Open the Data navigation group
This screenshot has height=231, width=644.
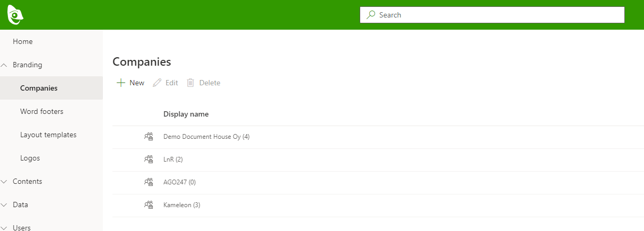[x=51, y=205]
